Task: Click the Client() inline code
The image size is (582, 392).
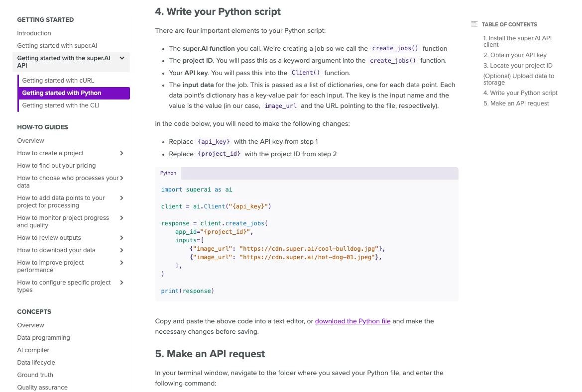Action: 306,73
